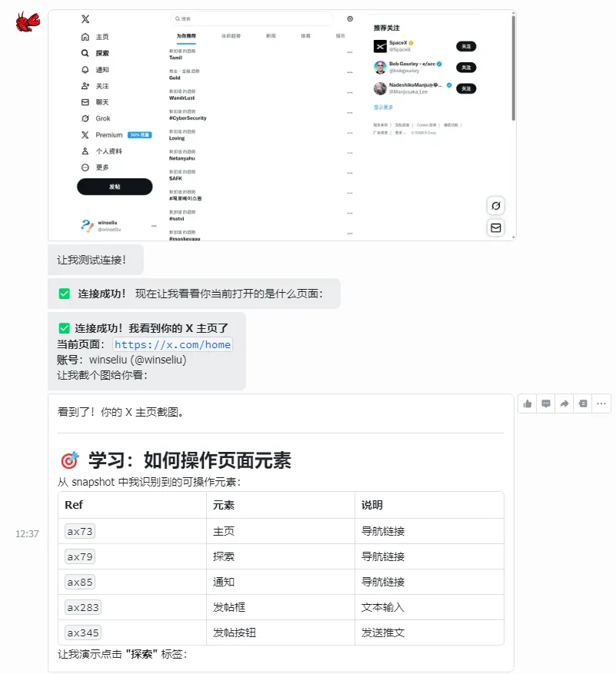Follow Bob Gourley with 关注 button
This screenshot has width=616, height=674.
click(x=466, y=68)
